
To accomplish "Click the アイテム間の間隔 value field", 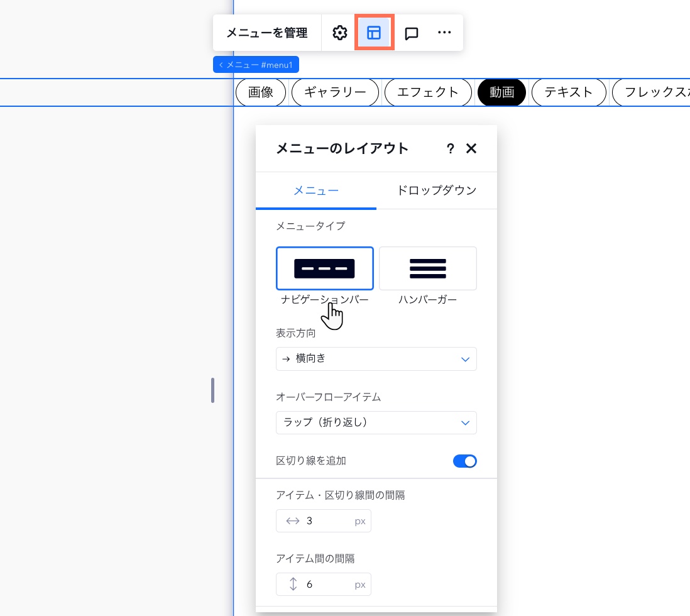I will point(324,584).
